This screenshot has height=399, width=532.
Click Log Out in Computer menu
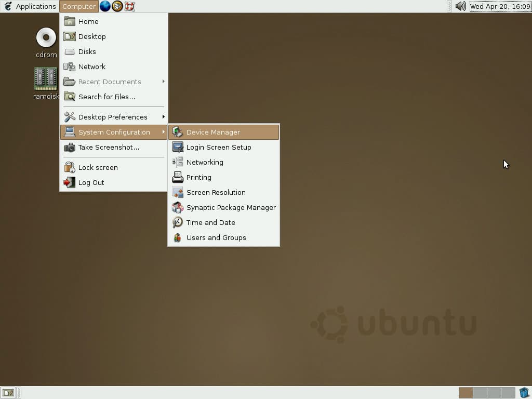click(x=91, y=182)
